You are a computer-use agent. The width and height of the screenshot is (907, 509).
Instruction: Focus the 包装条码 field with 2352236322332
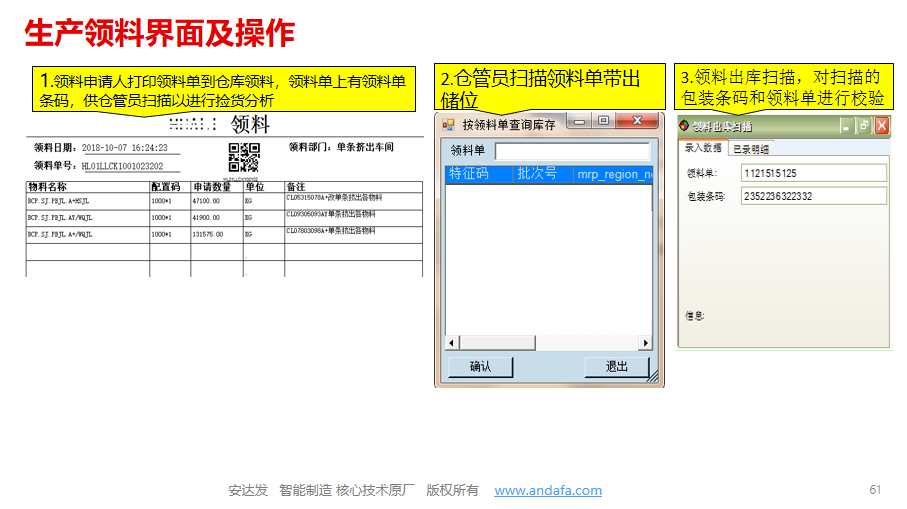point(813,196)
